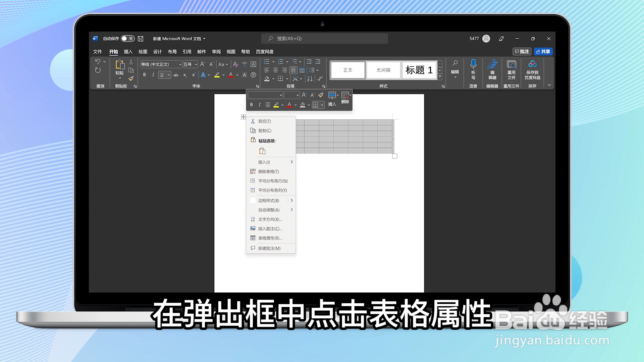Click the table move handle
The width and height of the screenshot is (644, 362).
(243, 117)
